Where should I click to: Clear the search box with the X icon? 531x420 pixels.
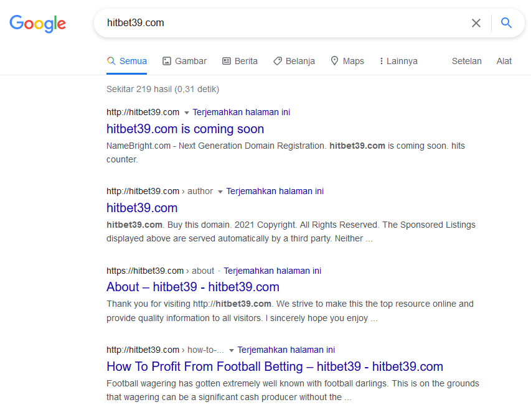[x=476, y=23]
